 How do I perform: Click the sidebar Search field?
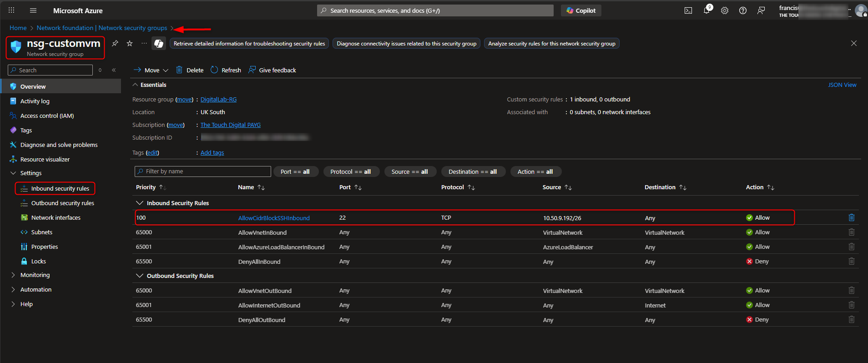tap(50, 70)
